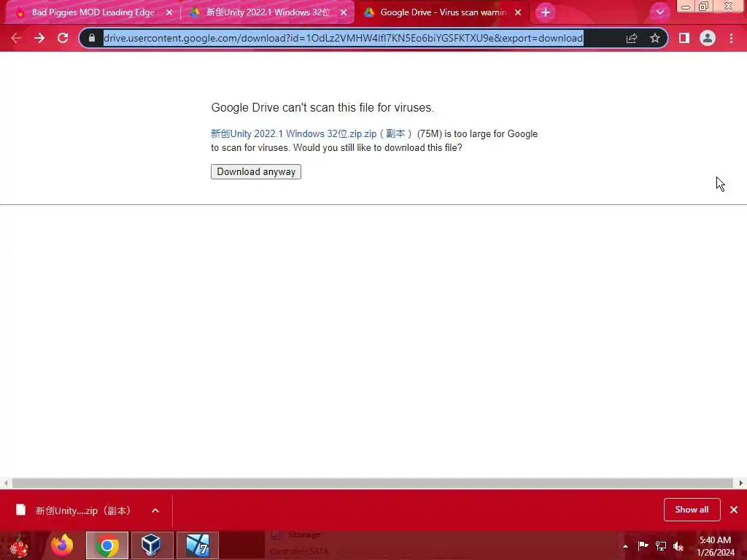Close the Google Drive virus warning tab
Screen dimensions: 747x560
518,12
